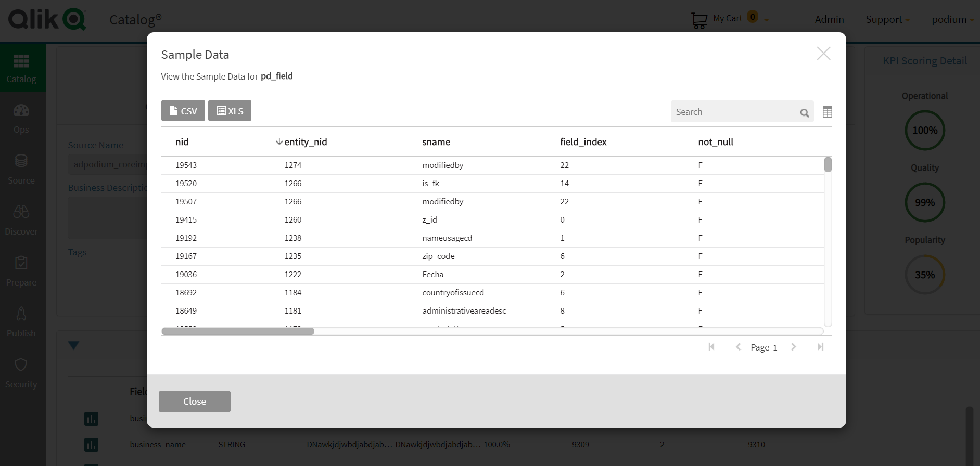Sort by the nid column header
Image resolution: width=980 pixels, height=466 pixels.
tap(182, 142)
